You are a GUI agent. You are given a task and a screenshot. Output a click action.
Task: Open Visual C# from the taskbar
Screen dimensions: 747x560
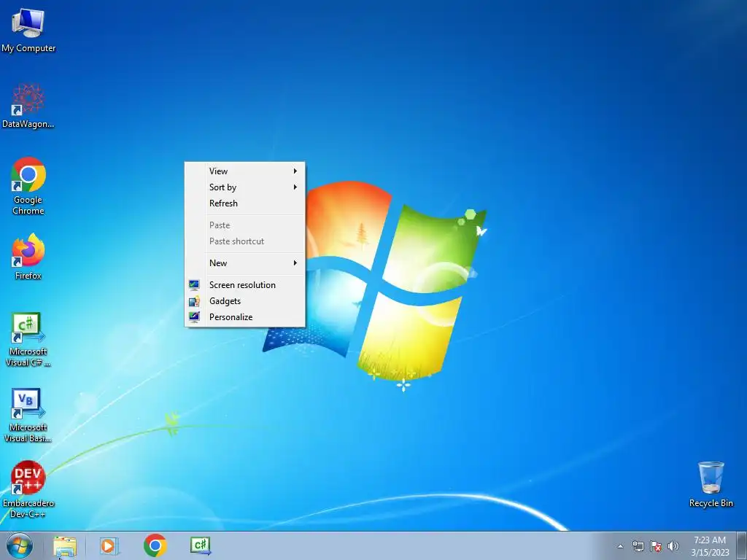pos(200,545)
